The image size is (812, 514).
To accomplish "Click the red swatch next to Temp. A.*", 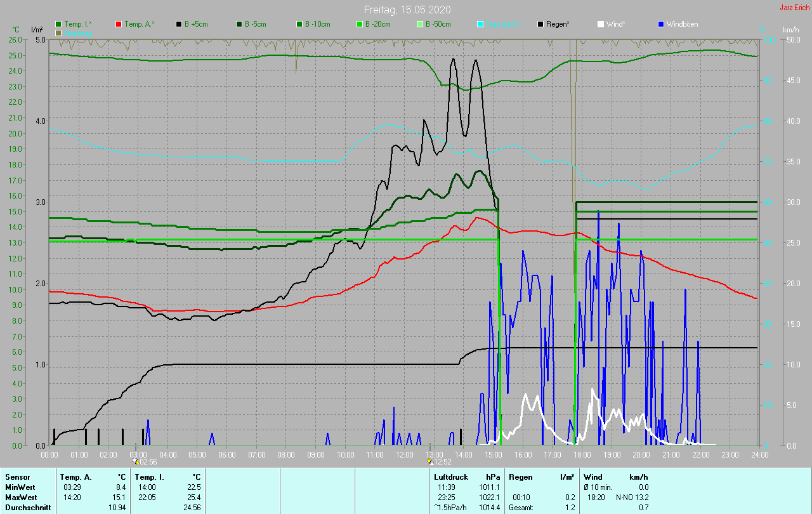I will coord(119,24).
